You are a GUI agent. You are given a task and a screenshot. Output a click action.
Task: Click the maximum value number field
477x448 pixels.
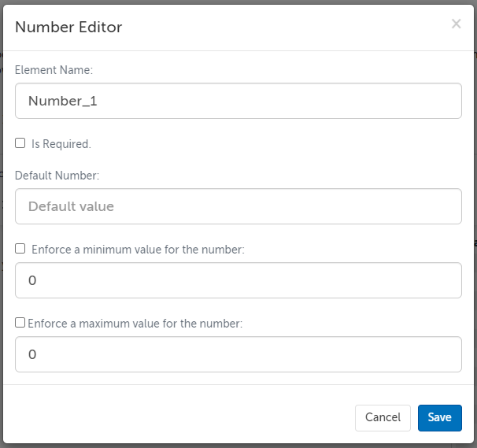point(238,354)
